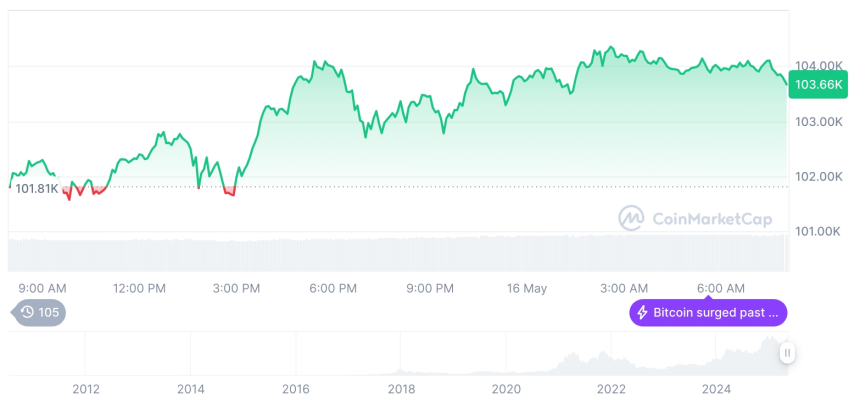Grab the timeline range slider handle
Viewport: 860px width, 401px height.
pos(788,353)
